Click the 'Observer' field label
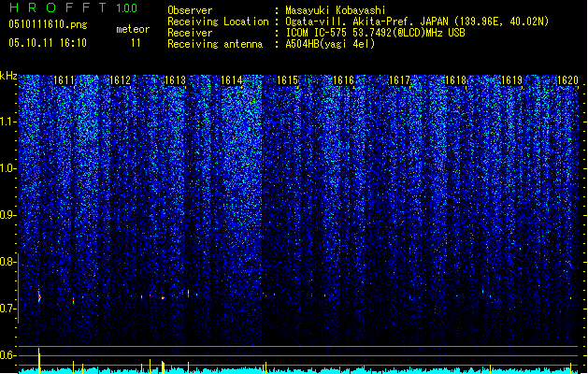The width and height of the screenshot is (588, 374). point(190,10)
